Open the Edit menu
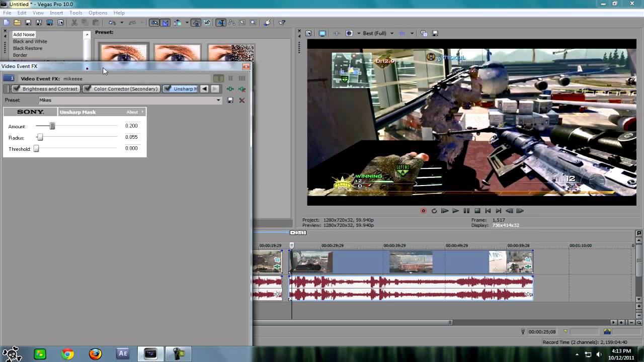The image size is (644, 362). coord(22,13)
